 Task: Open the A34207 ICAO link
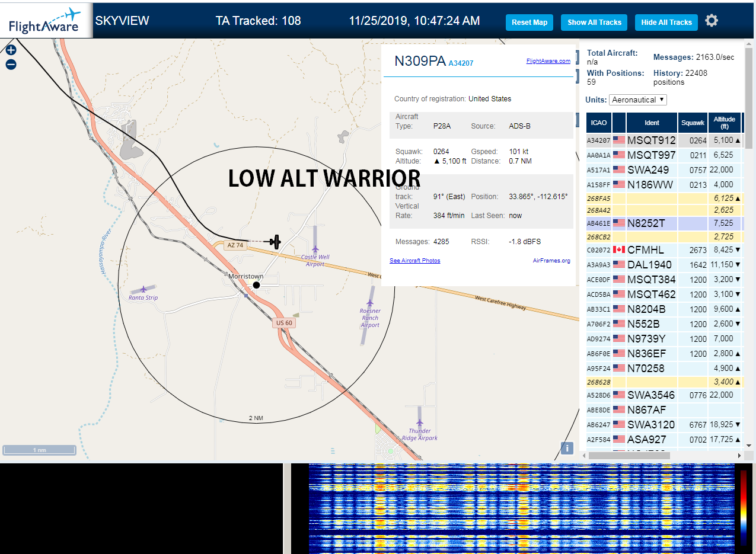point(461,63)
